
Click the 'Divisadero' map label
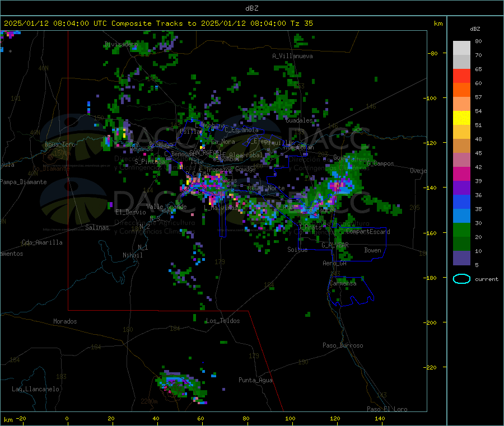pyautogui.click(x=121, y=44)
